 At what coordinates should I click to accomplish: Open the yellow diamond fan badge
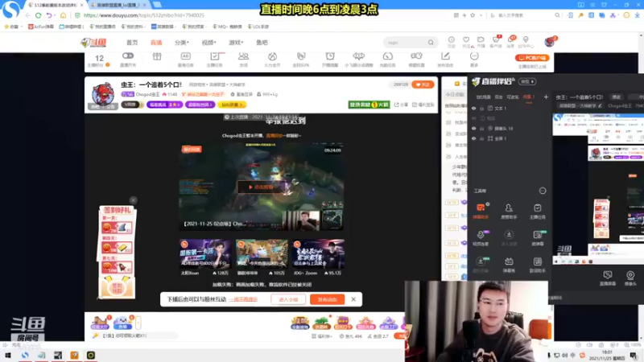(232, 105)
